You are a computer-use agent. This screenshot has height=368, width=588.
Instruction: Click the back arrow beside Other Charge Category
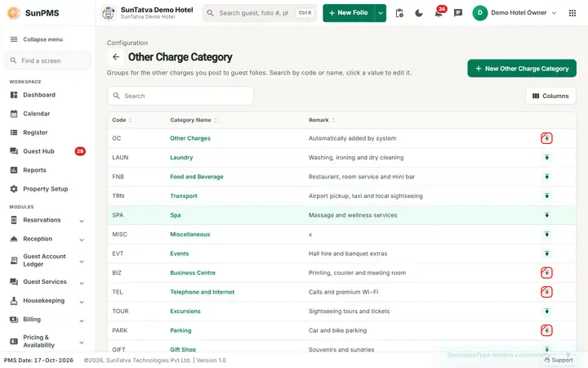(116, 57)
